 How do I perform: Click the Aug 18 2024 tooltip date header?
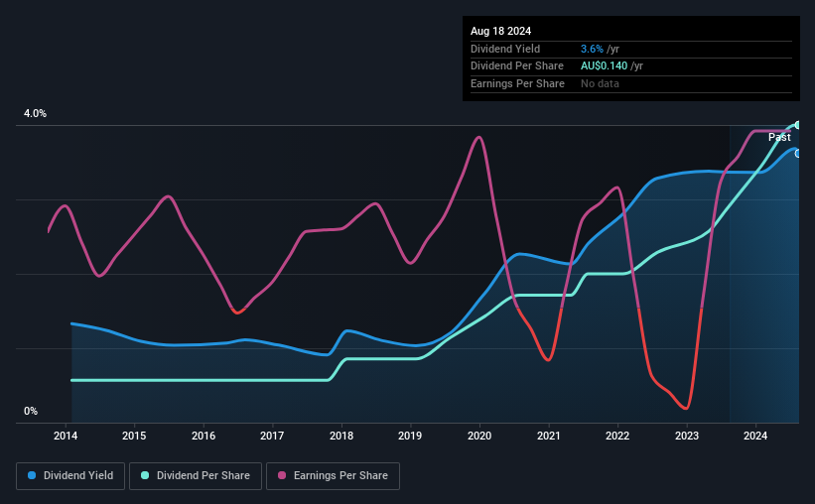click(x=500, y=31)
